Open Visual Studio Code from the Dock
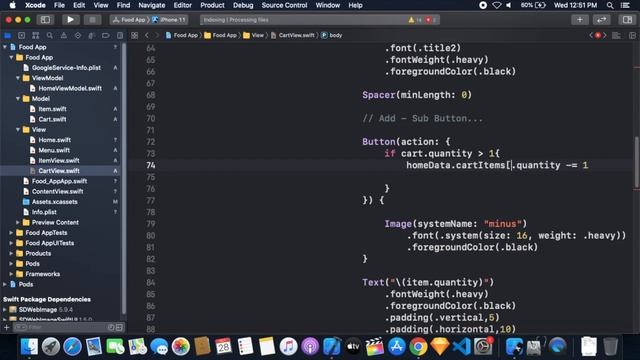640x360 pixels. pyautogui.click(x=462, y=347)
